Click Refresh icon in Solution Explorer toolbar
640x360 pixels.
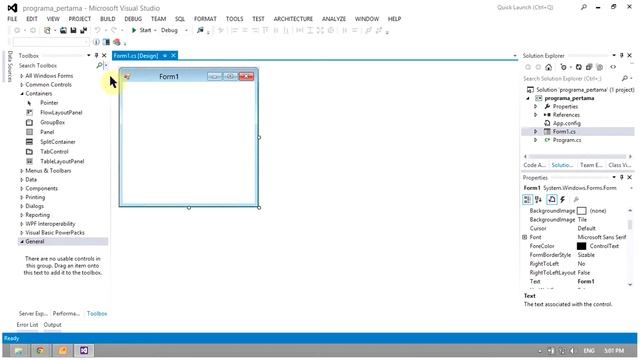coord(578,67)
